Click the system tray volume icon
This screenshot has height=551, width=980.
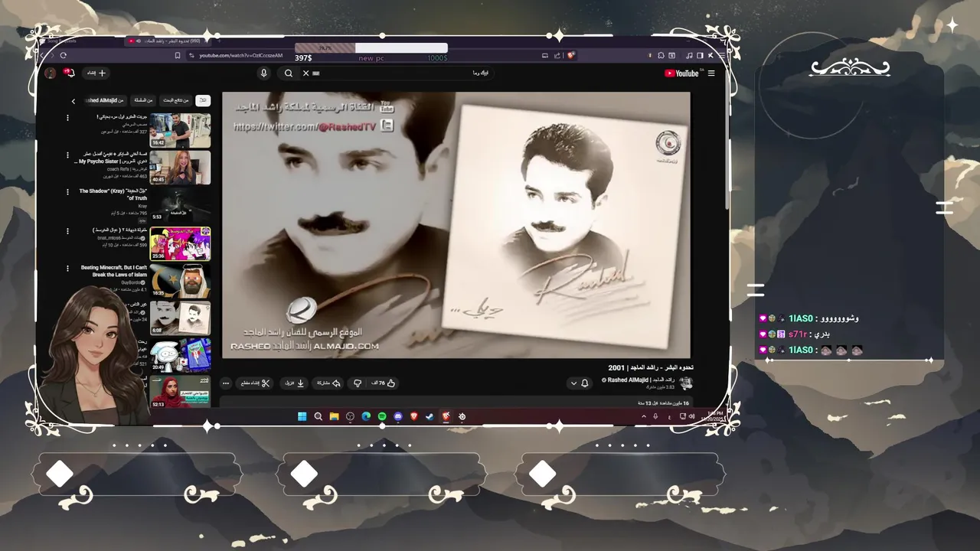tap(693, 416)
